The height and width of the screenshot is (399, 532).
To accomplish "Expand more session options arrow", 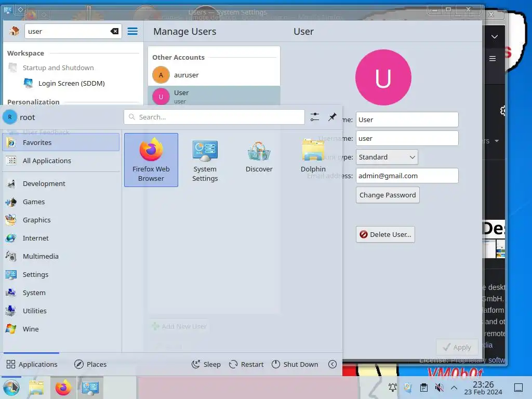I will pyautogui.click(x=332, y=364).
